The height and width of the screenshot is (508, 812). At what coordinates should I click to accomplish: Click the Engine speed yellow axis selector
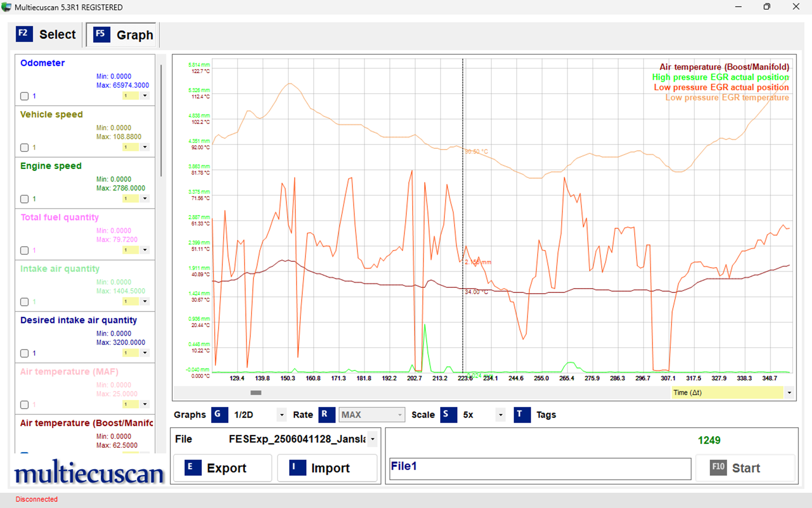click(131, 199)
